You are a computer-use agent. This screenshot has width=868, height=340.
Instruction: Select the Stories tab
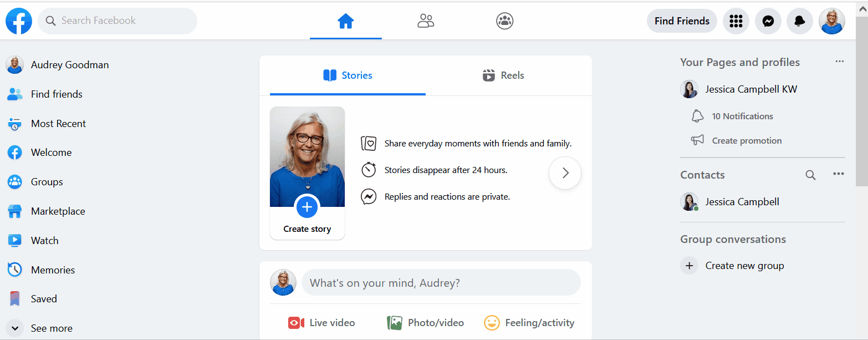point(348,75)
